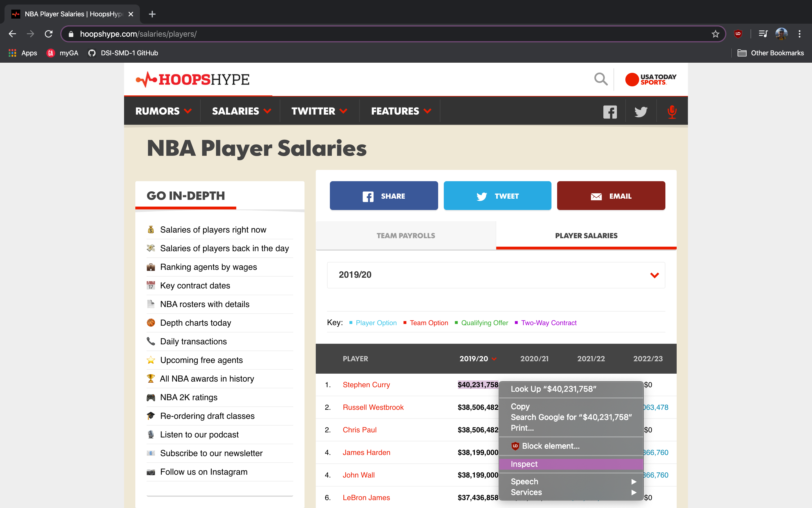Open John Wall's player page
Image resolution: width=812 pixels, height=508 pixels.
[x=358, y=475]
